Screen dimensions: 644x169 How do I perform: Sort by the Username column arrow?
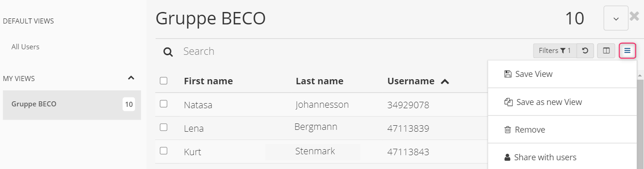pos(445,82)
